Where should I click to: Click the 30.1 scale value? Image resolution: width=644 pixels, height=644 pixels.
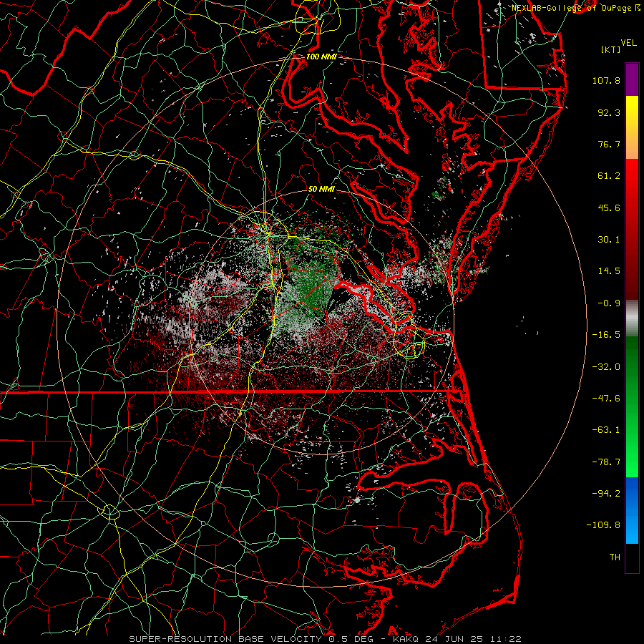coord(609,240)
